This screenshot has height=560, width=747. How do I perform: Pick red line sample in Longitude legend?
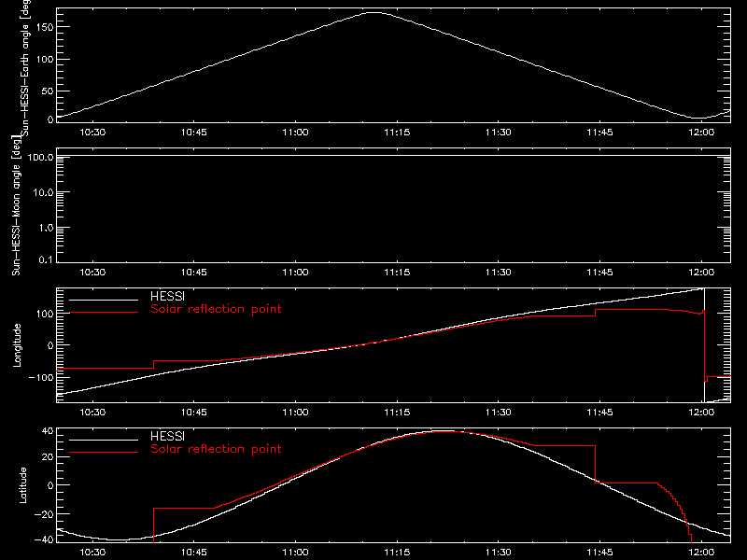point(104,313)
